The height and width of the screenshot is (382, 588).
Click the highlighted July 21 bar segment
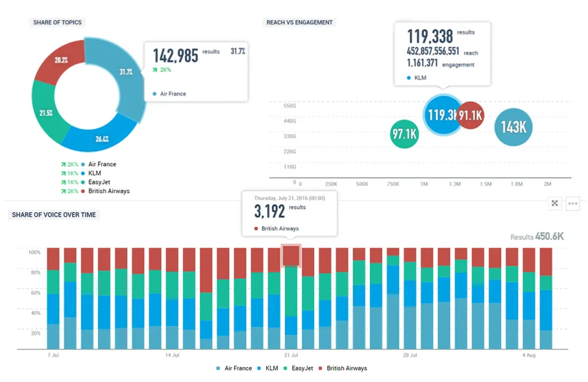point(291,256)
